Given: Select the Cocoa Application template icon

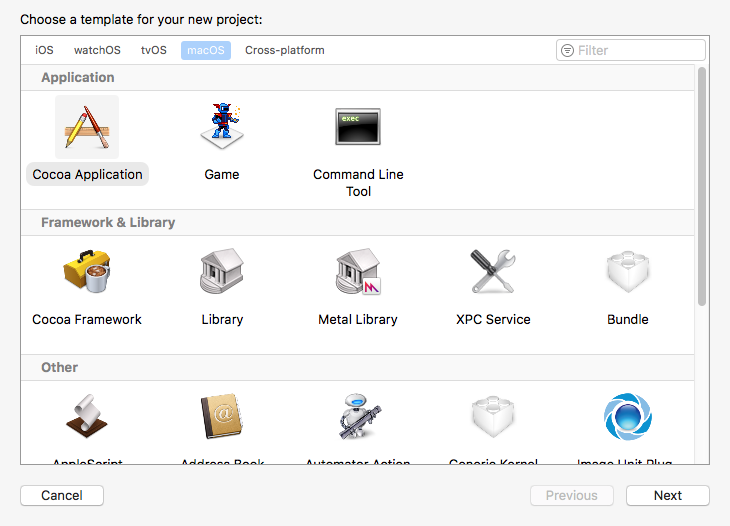Looking at the screenshot, I should [87, 127].
